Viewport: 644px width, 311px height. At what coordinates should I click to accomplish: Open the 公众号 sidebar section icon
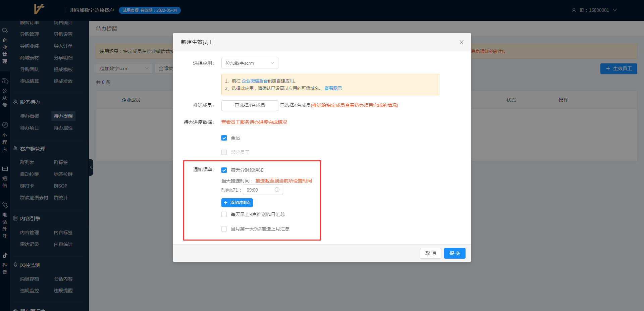pyautogui.click(x=5, y=81)
